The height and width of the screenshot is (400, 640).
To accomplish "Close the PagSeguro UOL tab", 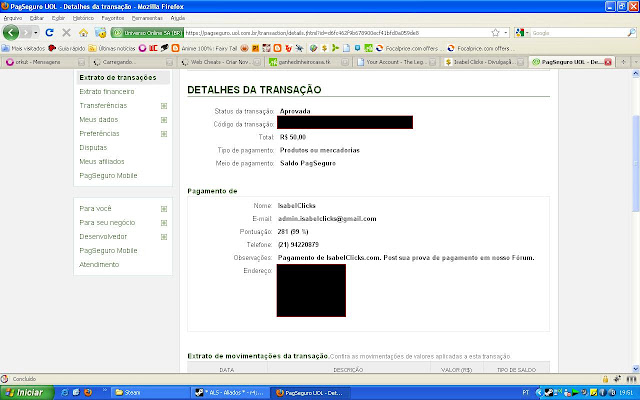I will click(608, 62).
